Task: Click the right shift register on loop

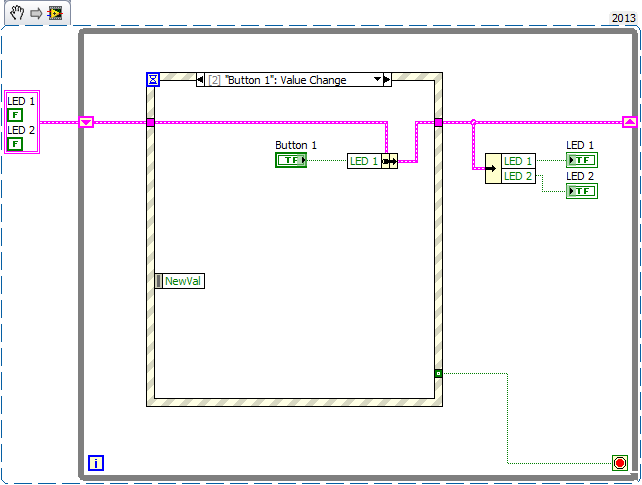Action: (x=629, y=122)
